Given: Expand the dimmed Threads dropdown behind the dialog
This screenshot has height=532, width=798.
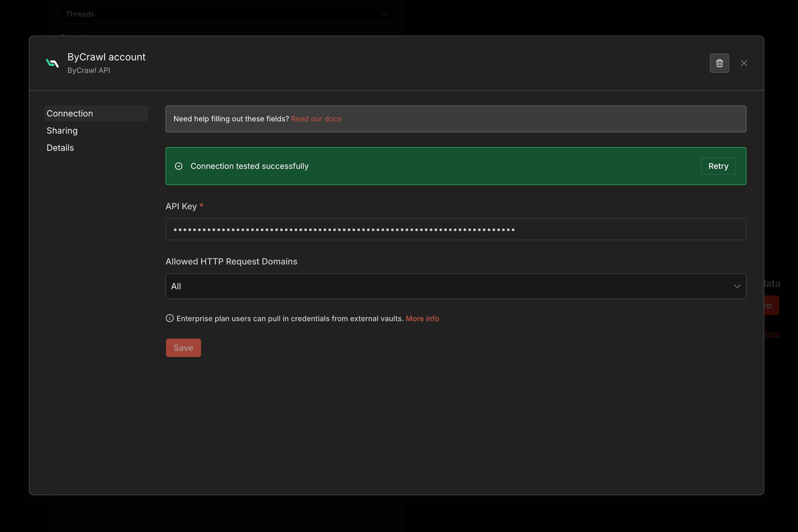Looking at the screenshot, I should tap(227, 14).
